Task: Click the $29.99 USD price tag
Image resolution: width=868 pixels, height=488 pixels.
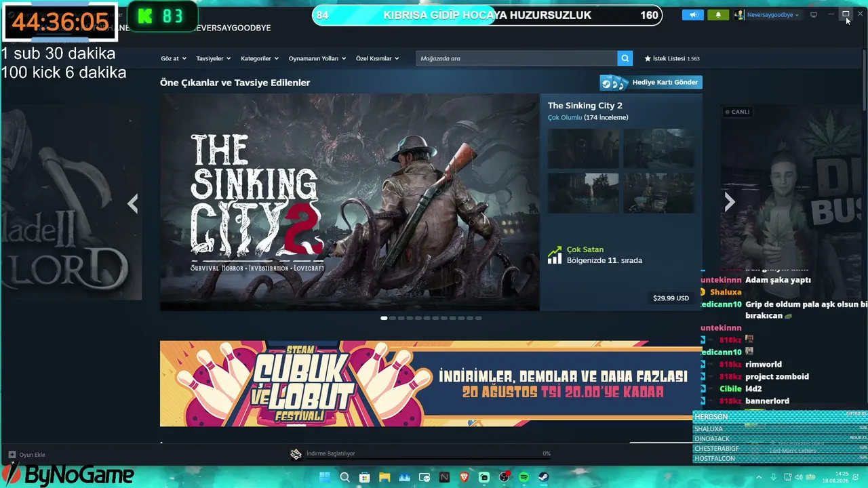Action: point(671,298)
